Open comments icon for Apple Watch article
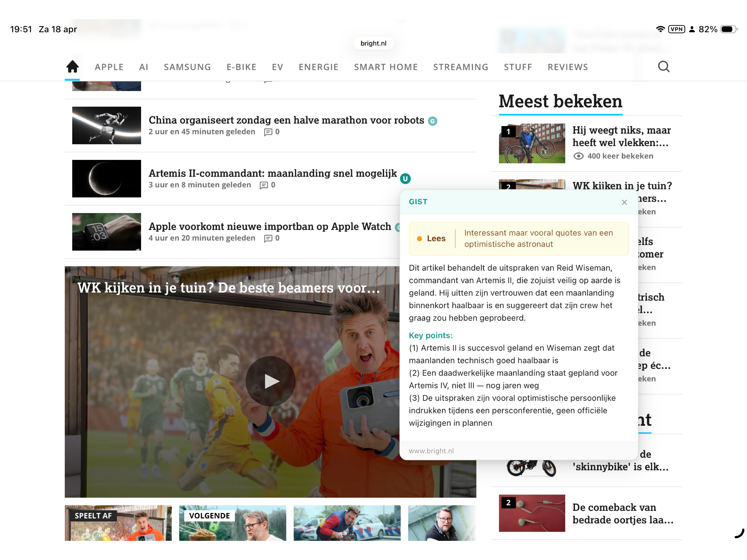The image size is (747, 560). click(x=268, y=238)
